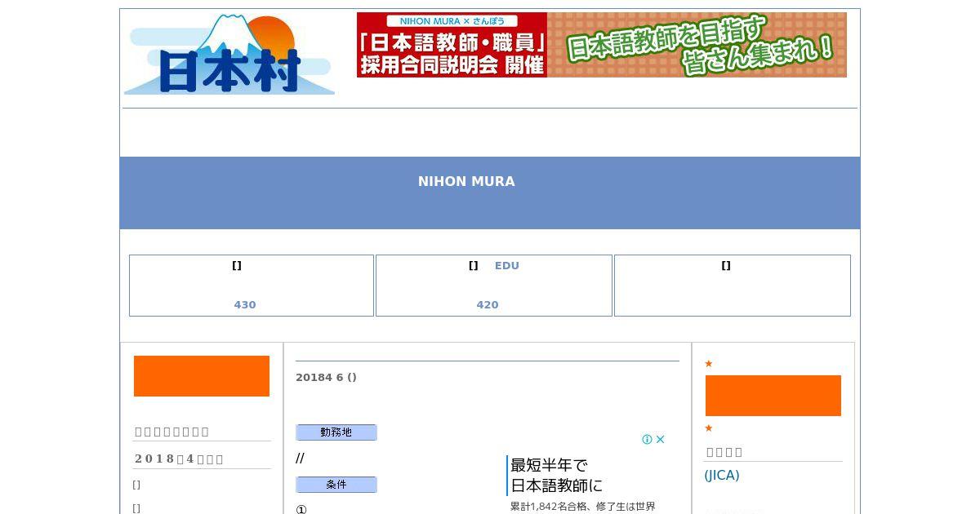This screenshot has width=980, height=514.
Task: Click the // text under 勤務地
Action: tap(300, 459)
